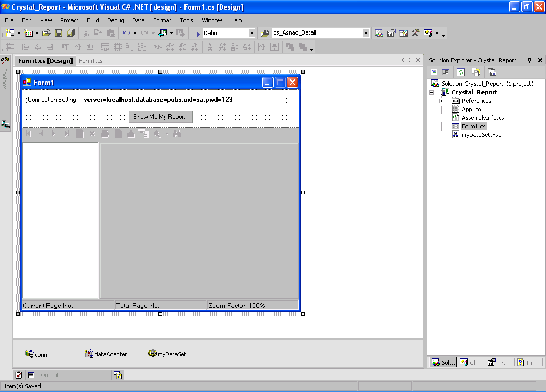This screenshot has height=392, width=546.
Task: Click the Add New Item toolbar icon
Action: [28, 33]
